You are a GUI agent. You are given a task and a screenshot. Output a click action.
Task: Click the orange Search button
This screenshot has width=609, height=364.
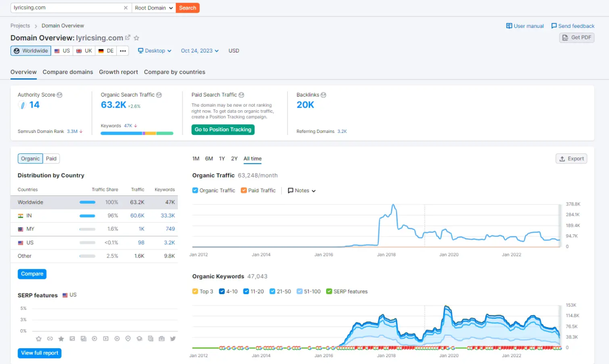coord(188,8)
